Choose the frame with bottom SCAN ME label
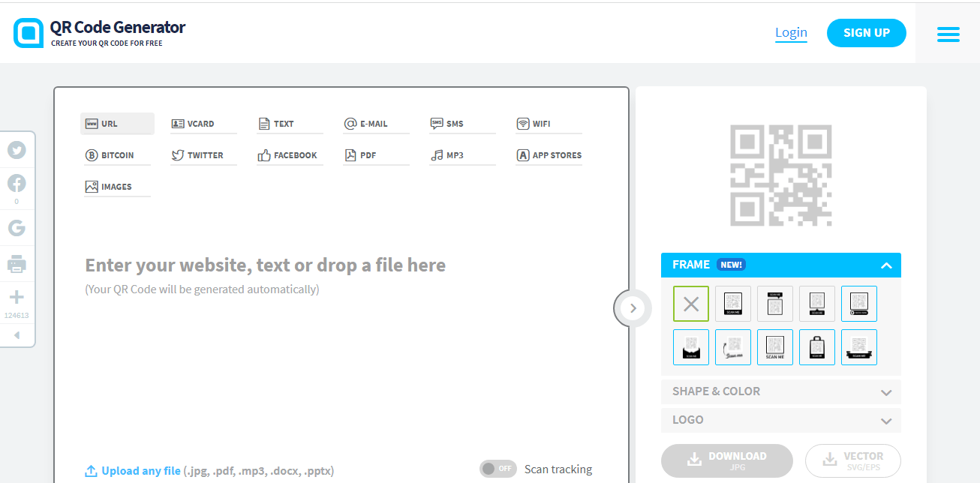The height and width of the screenshot is (483, 980). (x=733, y=304)
